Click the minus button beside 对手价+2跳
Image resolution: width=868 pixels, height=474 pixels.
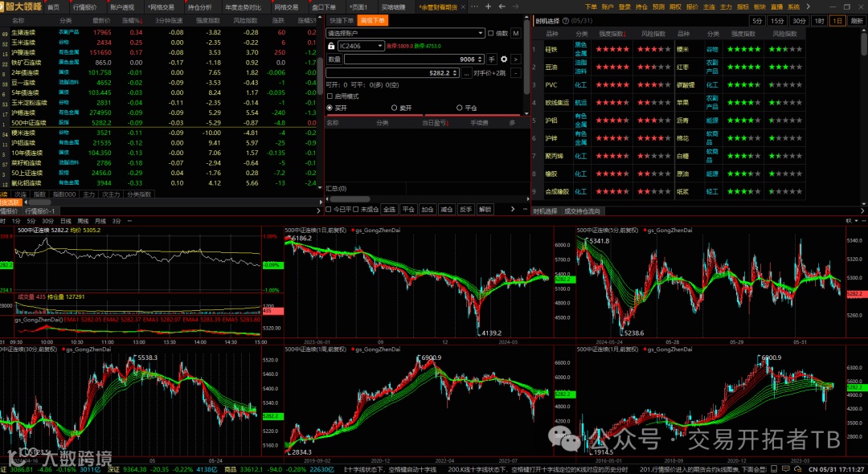click(515, 73)
